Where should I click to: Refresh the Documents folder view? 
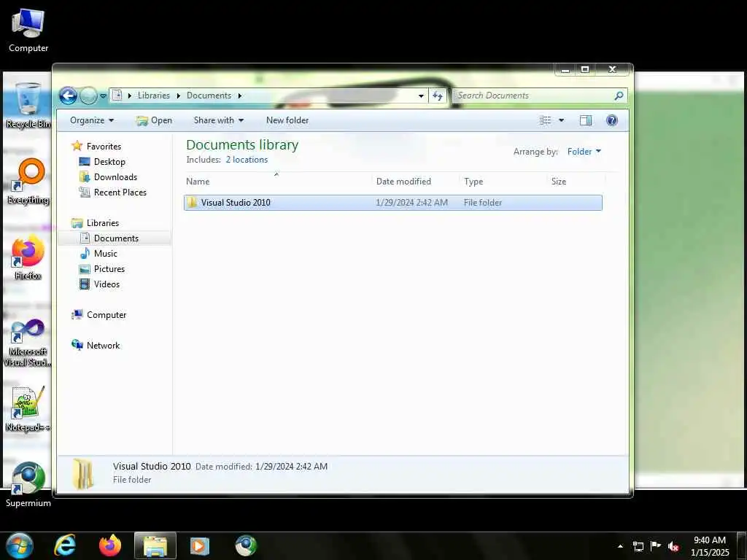point(438,96)
